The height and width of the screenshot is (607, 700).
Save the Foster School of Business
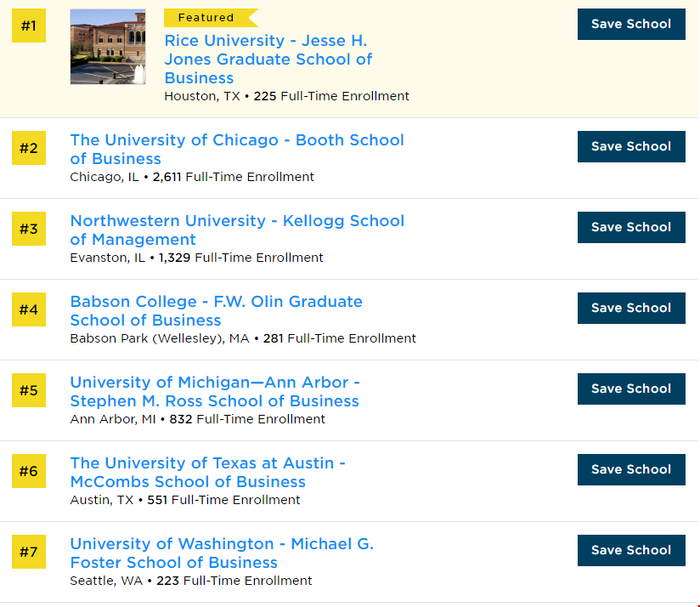(631, 550)
